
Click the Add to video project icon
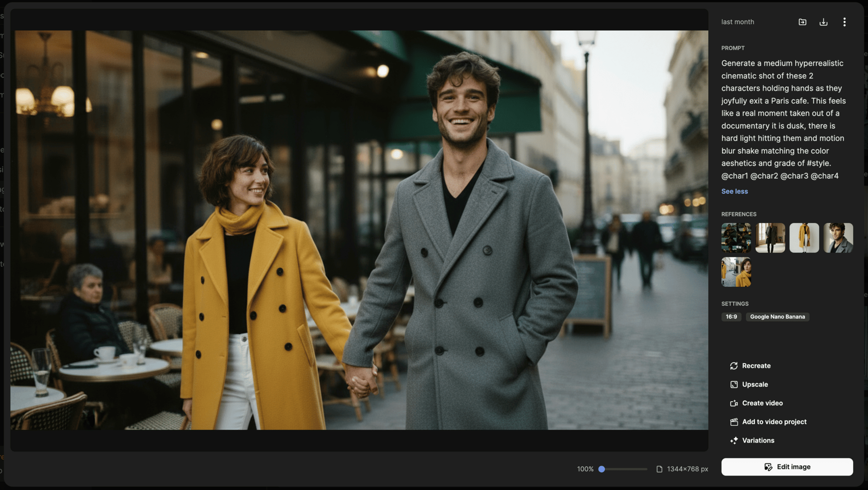click(x=734, y=422)
